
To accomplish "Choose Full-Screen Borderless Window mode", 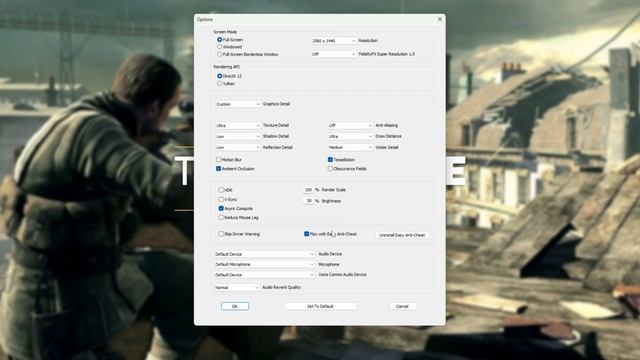I will pos(220,54).
